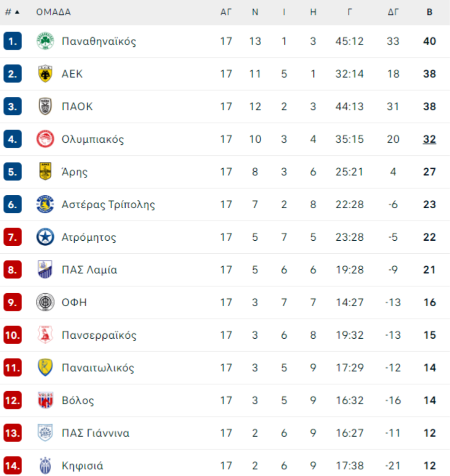Image resolution: width=450 pixels, height=476 pixels.
Task: Click the ΟΦΗ circular crest
Action: pos(45,302)
